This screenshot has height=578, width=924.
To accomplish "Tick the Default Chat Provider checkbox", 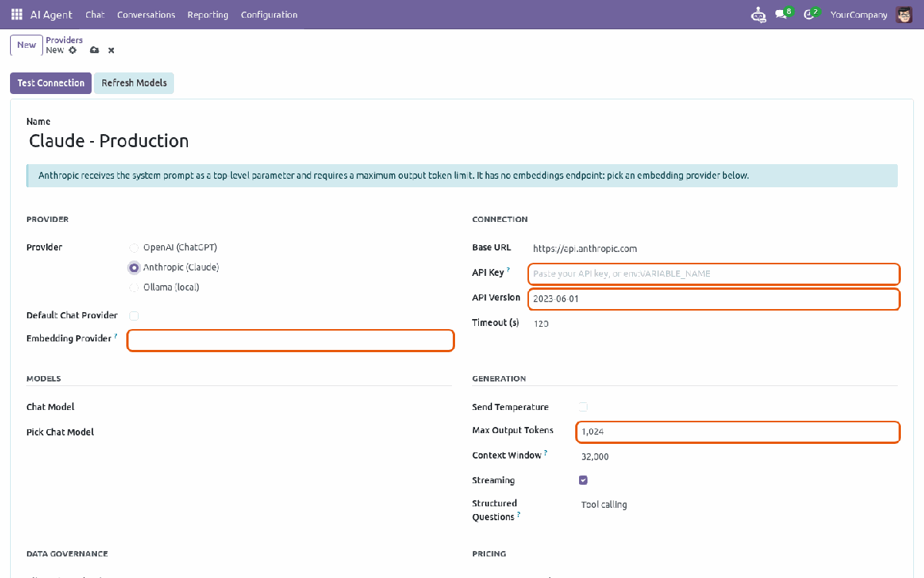I will [x=134, y=315].
